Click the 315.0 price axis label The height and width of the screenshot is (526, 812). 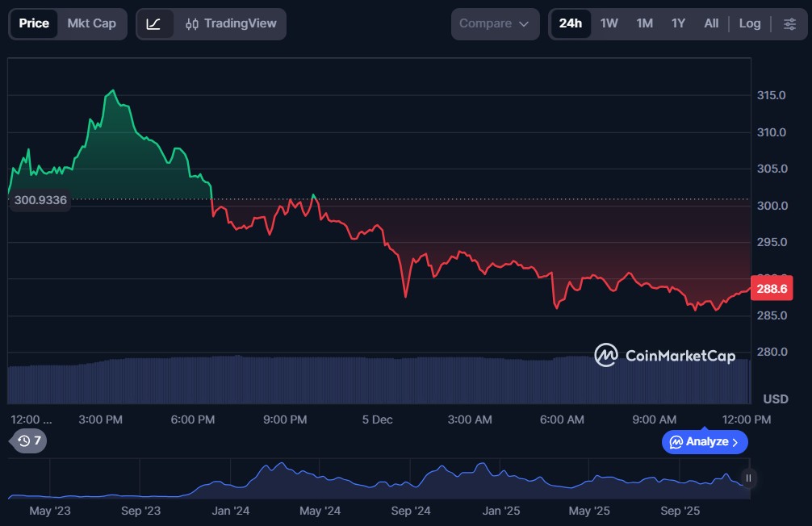771,95
